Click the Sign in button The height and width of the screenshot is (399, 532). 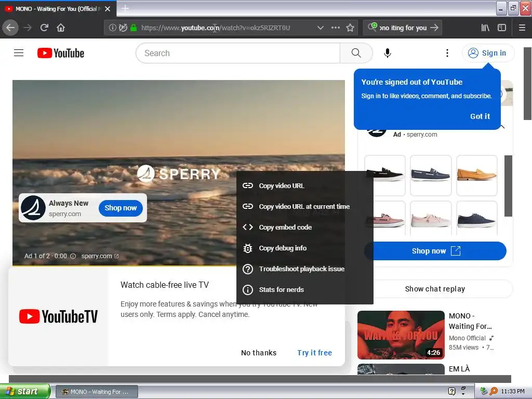point(488,53)
